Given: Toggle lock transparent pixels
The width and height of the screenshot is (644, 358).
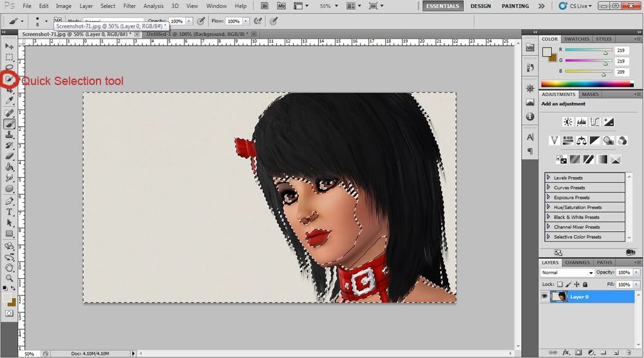Looking at the screenshot, I should tap(560, 284).
